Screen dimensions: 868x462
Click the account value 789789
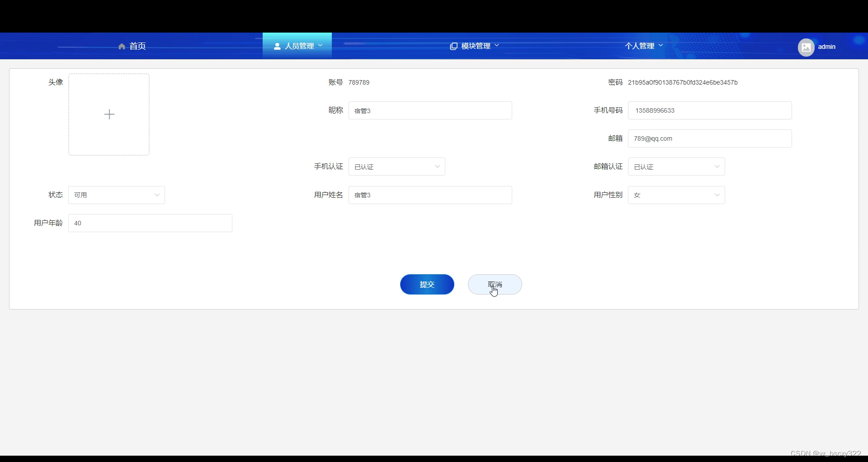click(359, 82)
